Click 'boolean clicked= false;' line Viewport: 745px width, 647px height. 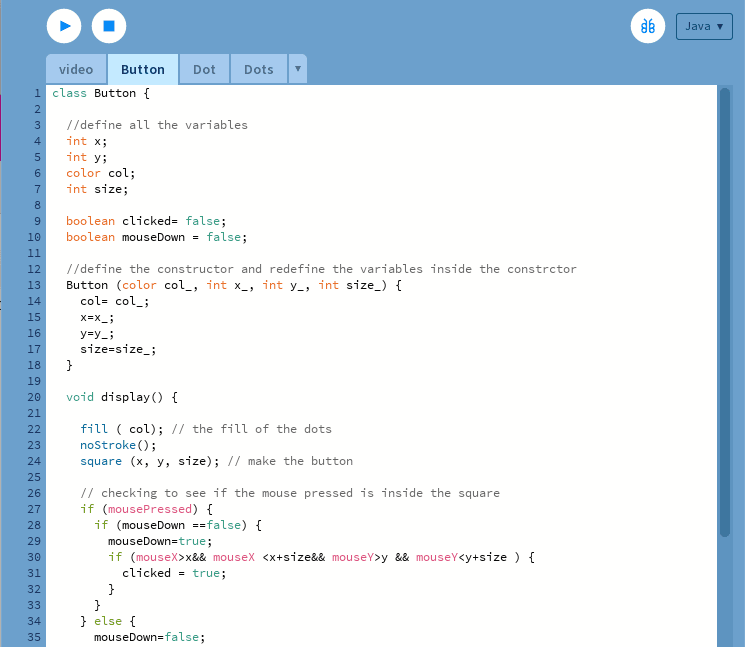pos(146,221)
